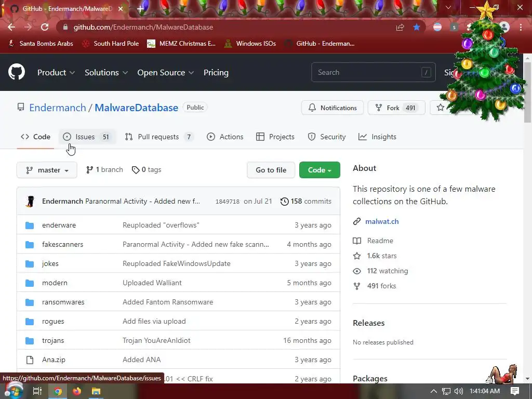Image resolution: width=532 pixels, height=399 pixels.
Task: Open the trojans folder
Action: pyautogui.click(x=53, y=340)
